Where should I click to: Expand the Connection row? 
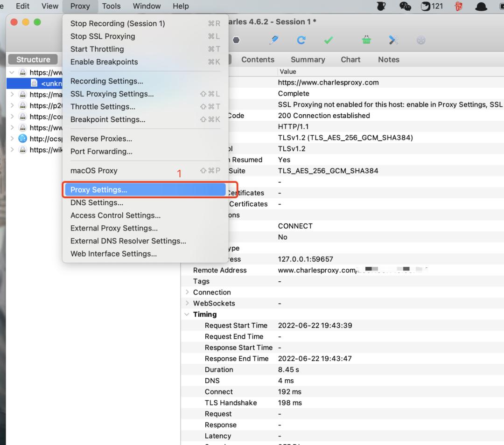[x=187, y=292]
